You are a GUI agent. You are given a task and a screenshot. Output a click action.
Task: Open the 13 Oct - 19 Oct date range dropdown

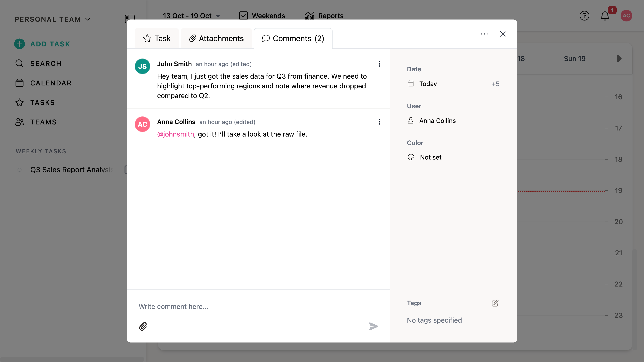191,16
